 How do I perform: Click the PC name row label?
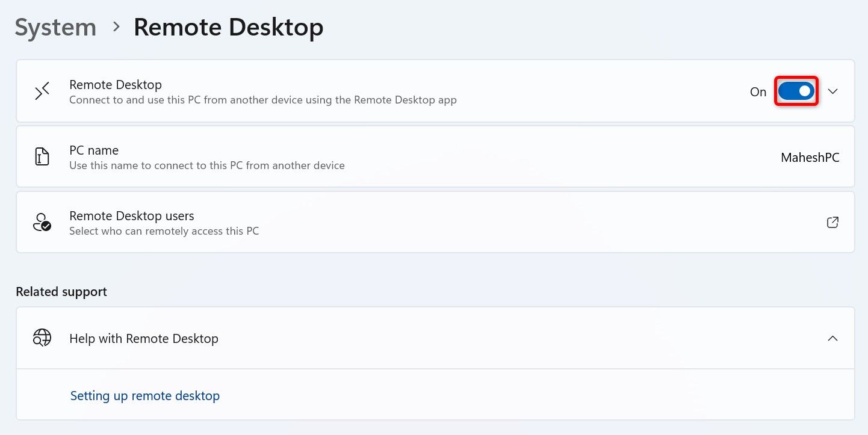point(94,150)
